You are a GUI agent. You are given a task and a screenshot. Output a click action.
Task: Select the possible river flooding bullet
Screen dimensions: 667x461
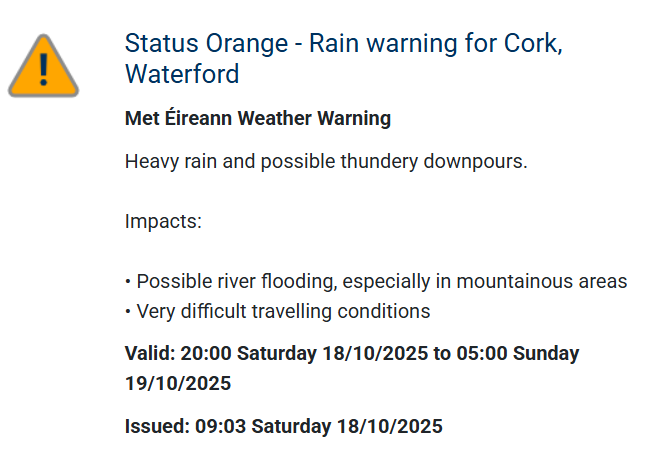(376, 282)
